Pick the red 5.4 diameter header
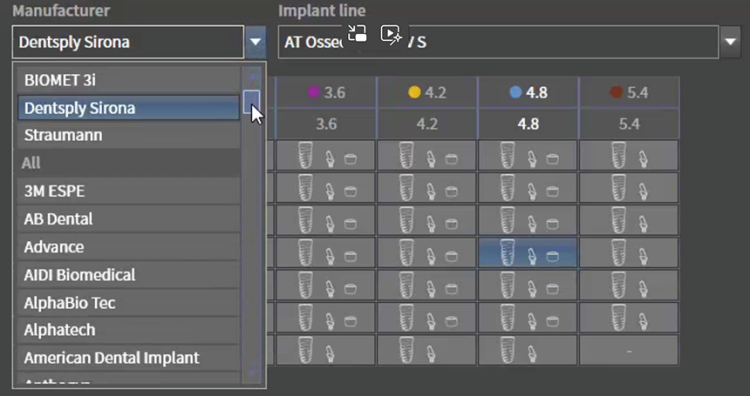 pos(629,92)
